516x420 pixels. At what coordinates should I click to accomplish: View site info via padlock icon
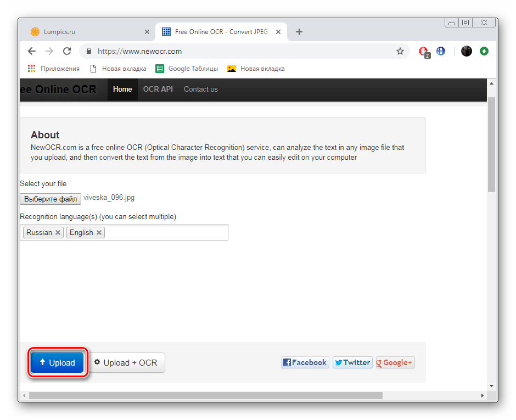tap(88, 51)
